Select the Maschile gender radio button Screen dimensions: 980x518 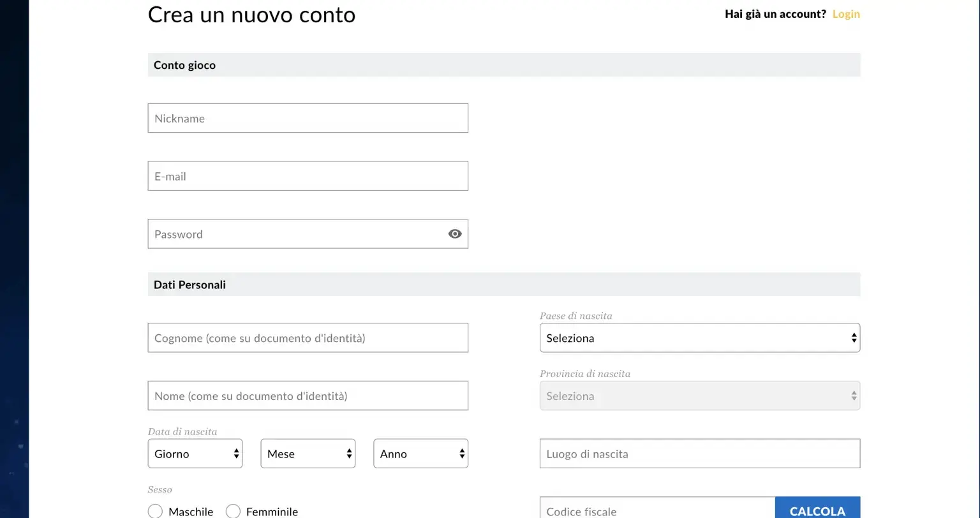pos(155,511)
